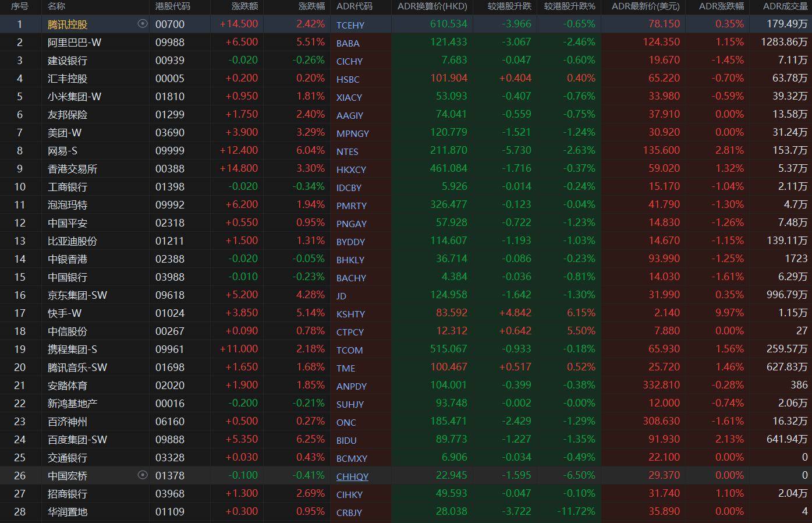The width and height of the screenshot is (812, 523).
Task: Select the 腾讯音乐-SW row name
Action: [77, 367]
